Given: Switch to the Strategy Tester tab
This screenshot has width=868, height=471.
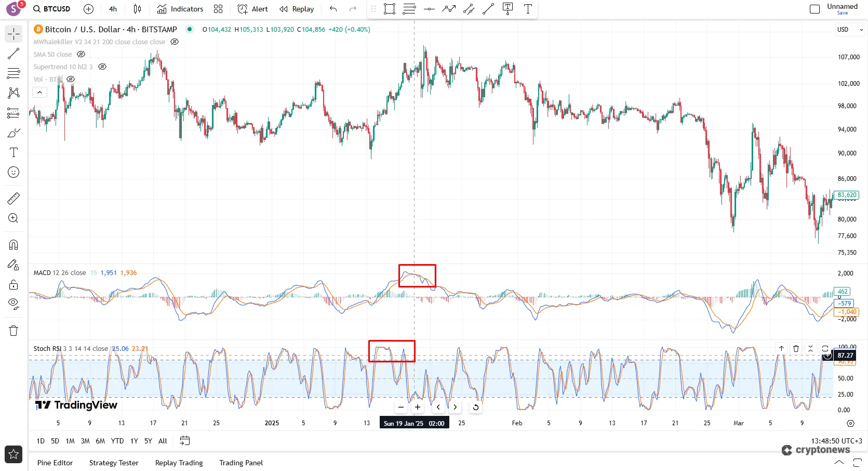Looking at the screenshot, I should [x=114, y=463].
